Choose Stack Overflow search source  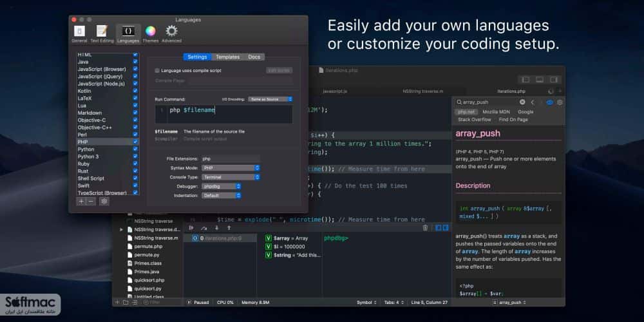[475, 120]
